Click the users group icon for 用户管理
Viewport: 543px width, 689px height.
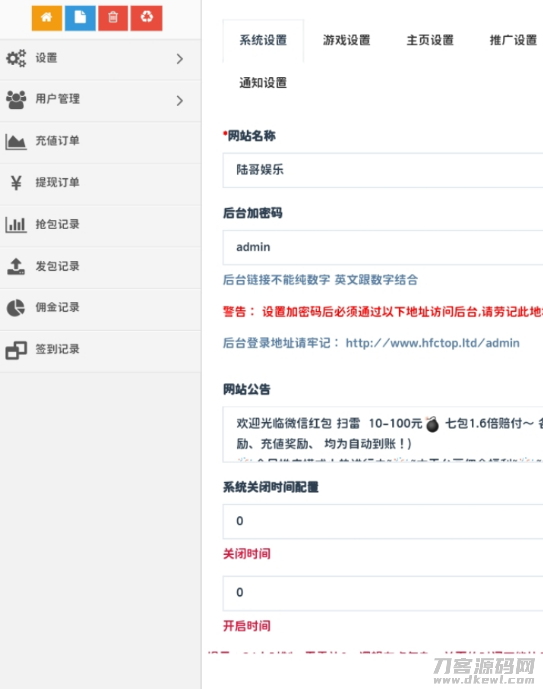(16, 99)
